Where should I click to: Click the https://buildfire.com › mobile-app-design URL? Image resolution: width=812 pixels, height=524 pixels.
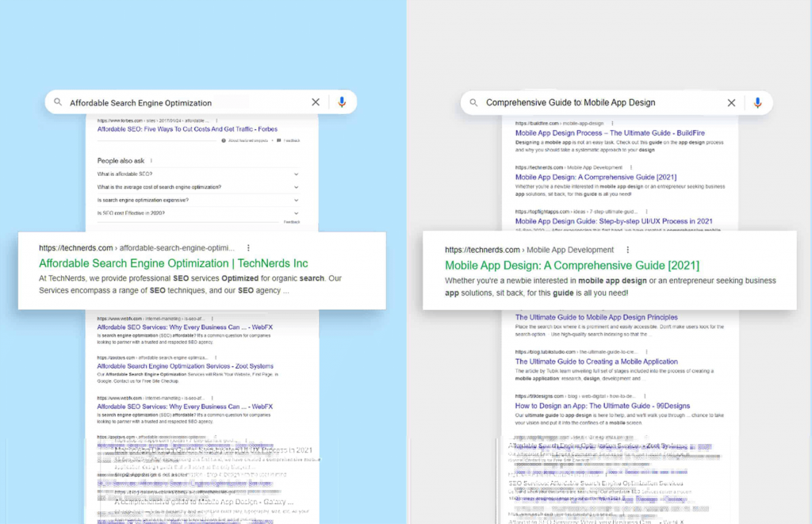pos(559,123)
